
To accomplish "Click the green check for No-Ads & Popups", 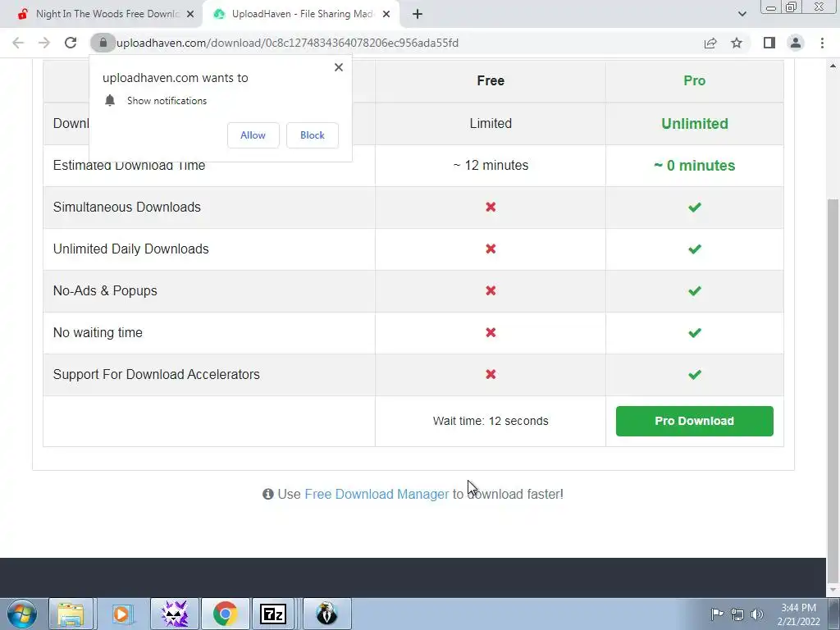I will [694, 291].
